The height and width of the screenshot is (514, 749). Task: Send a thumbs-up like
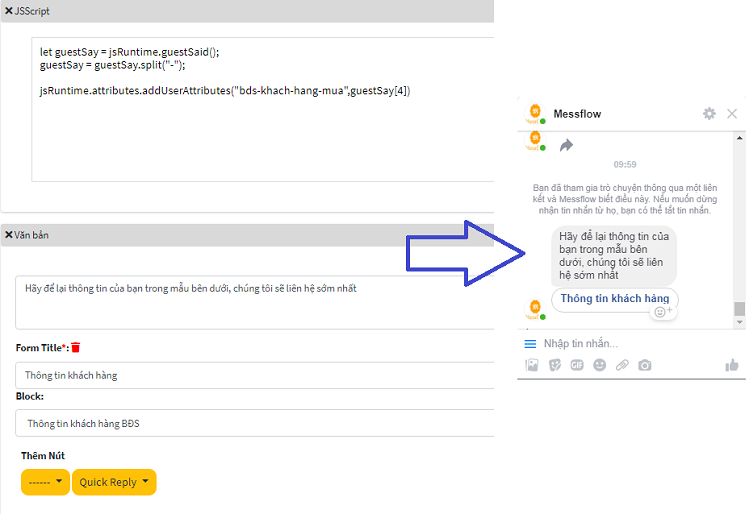coord(732,365)
